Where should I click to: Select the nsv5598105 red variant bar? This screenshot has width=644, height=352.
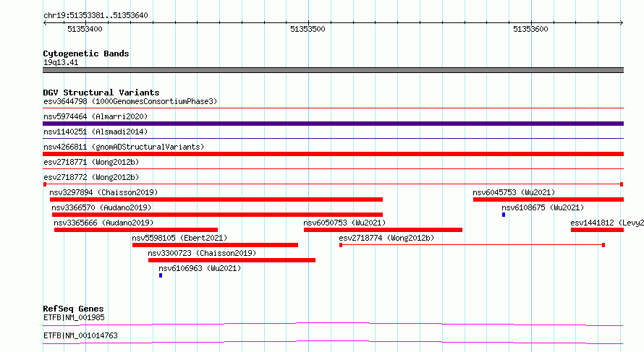(215, 245)
